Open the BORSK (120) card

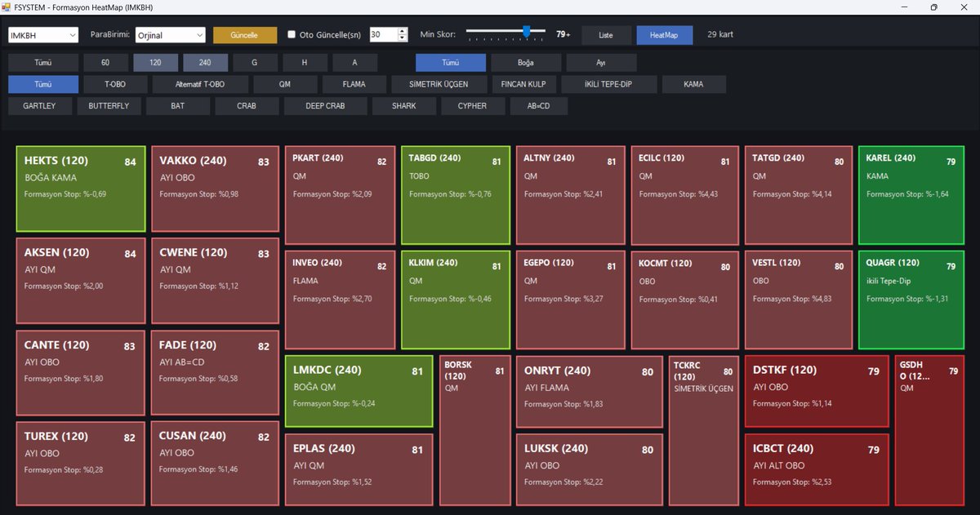point(475,431)
